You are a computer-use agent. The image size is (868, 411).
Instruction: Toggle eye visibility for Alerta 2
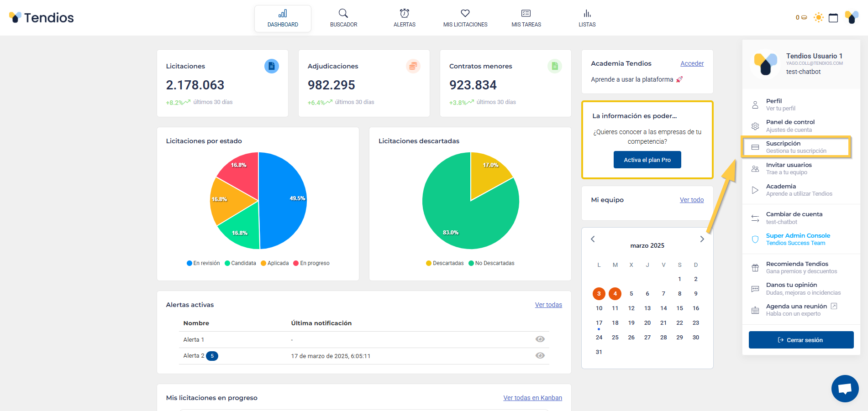tap(540, 355)
